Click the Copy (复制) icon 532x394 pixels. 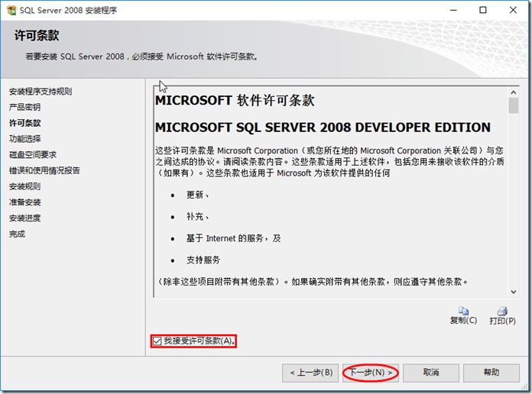coord(463,311)
